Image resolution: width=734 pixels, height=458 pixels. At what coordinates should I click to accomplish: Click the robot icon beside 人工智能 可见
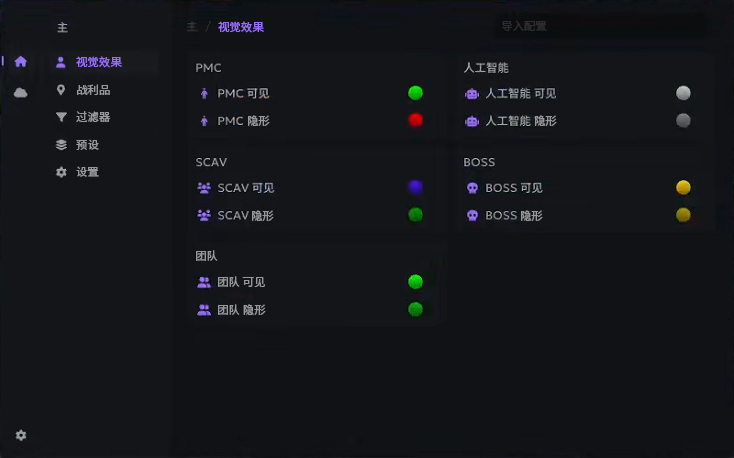pyautogui.click(x=472, y=94)
